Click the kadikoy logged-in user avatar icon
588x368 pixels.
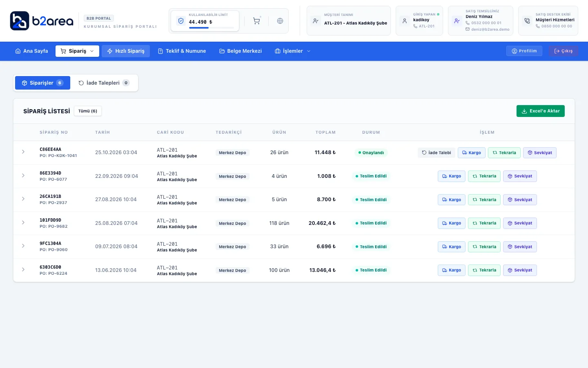click(x=405, y=21)
